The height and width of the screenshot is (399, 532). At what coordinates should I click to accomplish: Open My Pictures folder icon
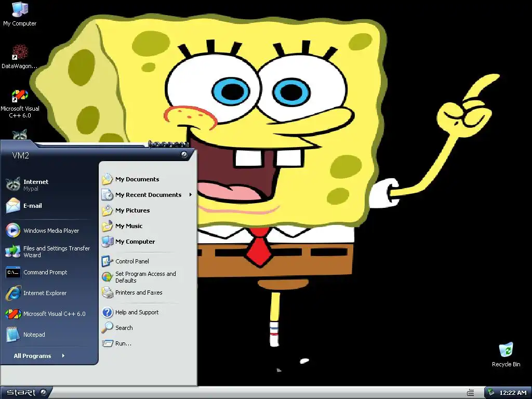[x=107, y=210]
